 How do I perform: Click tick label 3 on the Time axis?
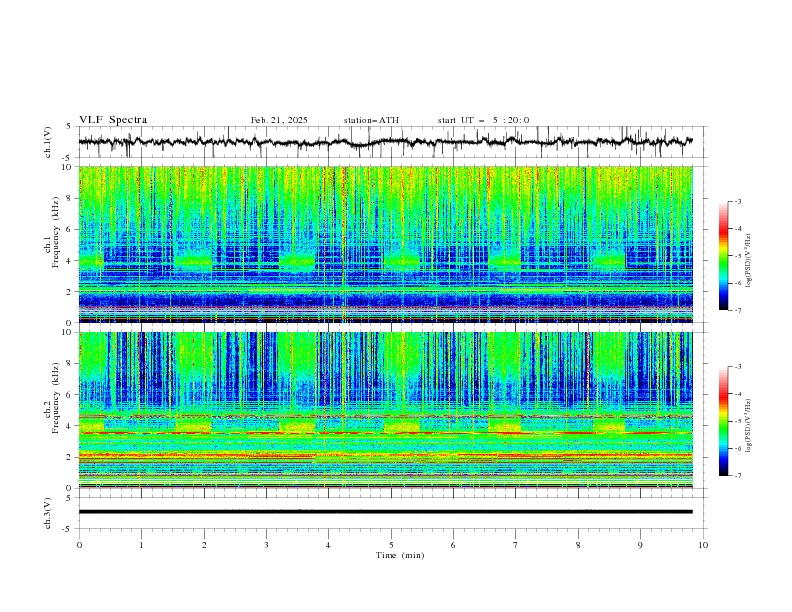[x=266, y=545]
